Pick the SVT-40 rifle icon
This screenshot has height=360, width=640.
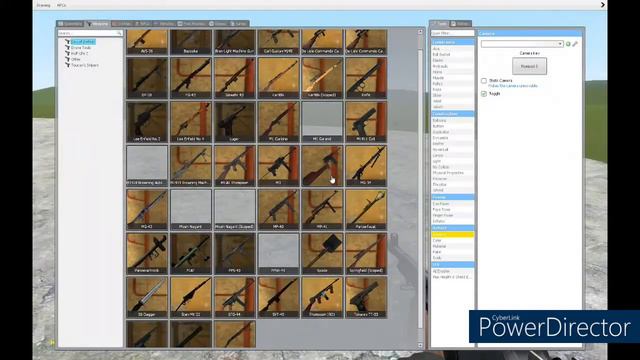278,297
